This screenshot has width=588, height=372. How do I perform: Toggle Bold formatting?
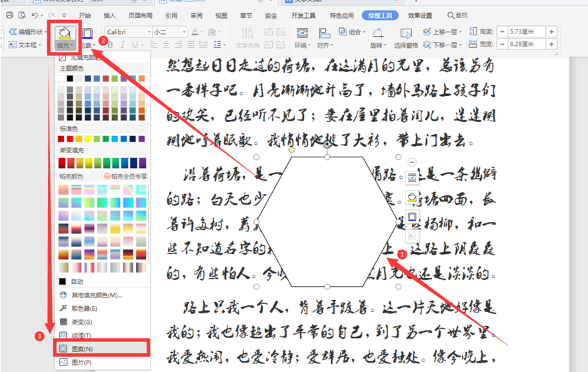coord(110,45)
